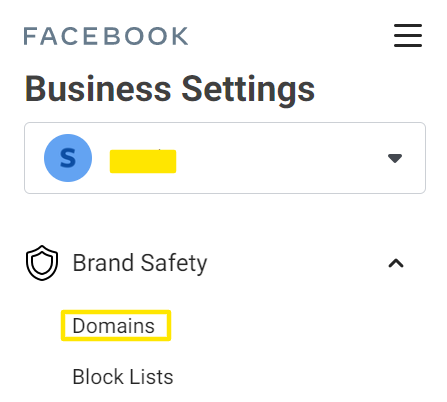Show navigation with three-line menu button
Screen dimensions: 447x402
coord(408,35)
